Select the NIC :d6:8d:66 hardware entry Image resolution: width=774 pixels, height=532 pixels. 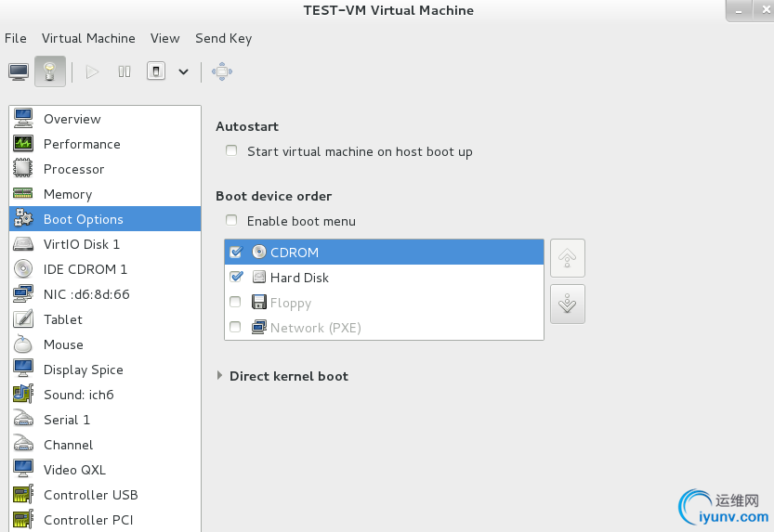[x=86, y=294]
